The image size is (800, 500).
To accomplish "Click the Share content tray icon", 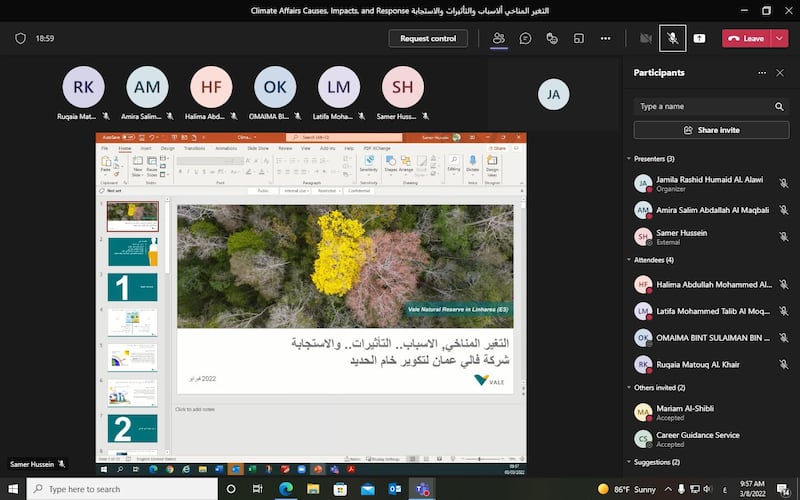I will point(699,38).
